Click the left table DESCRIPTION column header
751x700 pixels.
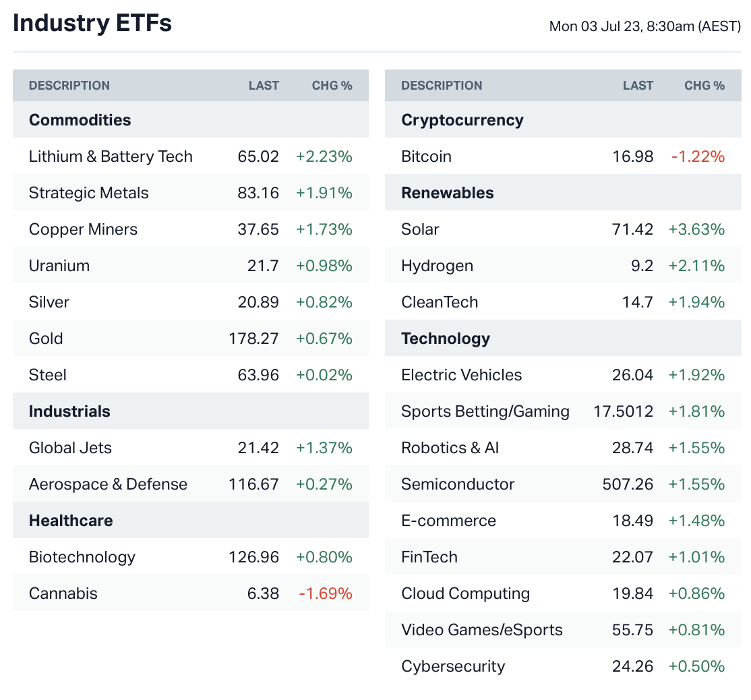[x=69, y=86]
